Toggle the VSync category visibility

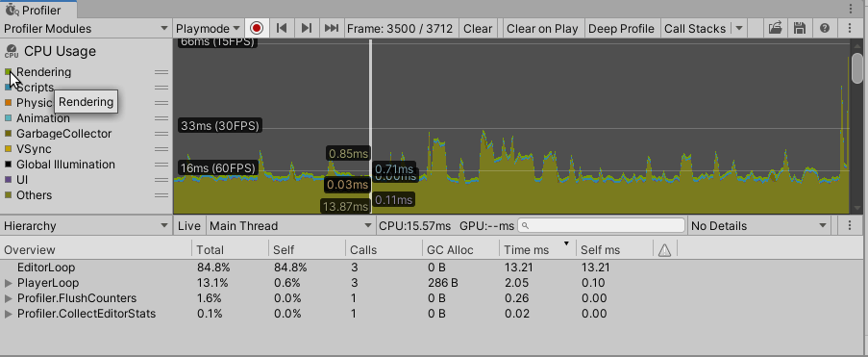8,149
